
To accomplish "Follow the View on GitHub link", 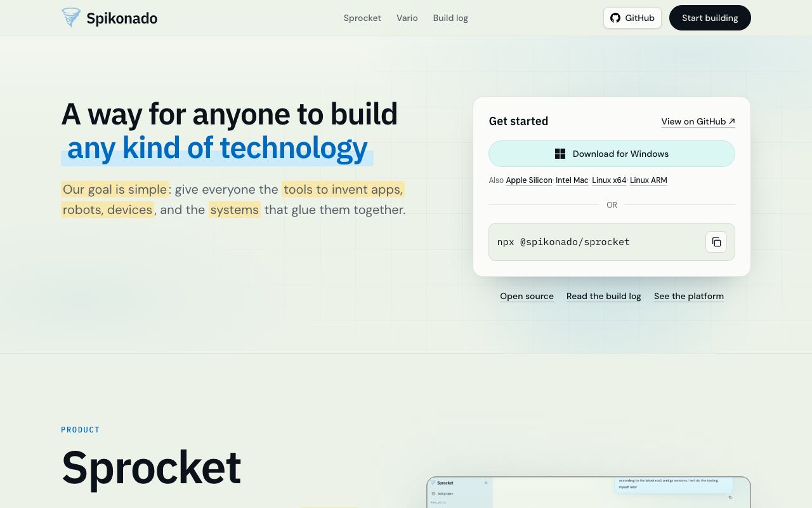I will pyautogui.click(x=698, y=121).
